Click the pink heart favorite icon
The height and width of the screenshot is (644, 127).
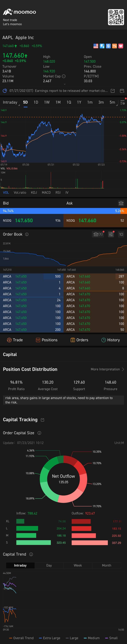(x=121, y=46)
